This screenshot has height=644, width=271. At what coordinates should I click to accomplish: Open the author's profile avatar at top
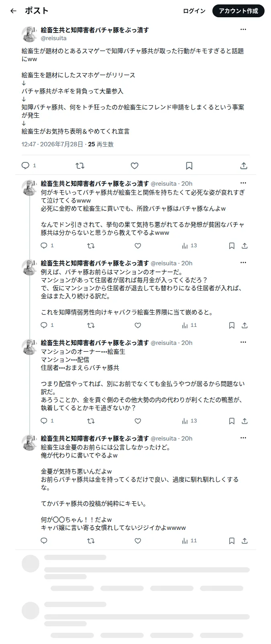pos(30,34)
